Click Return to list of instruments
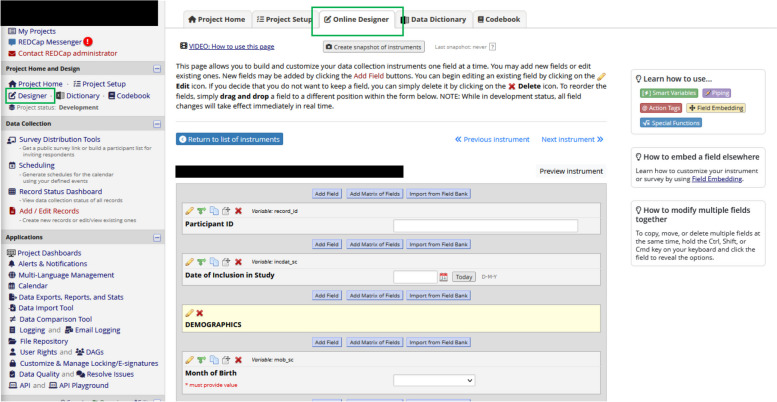This screenshot has height=402, width=777. 230,139
